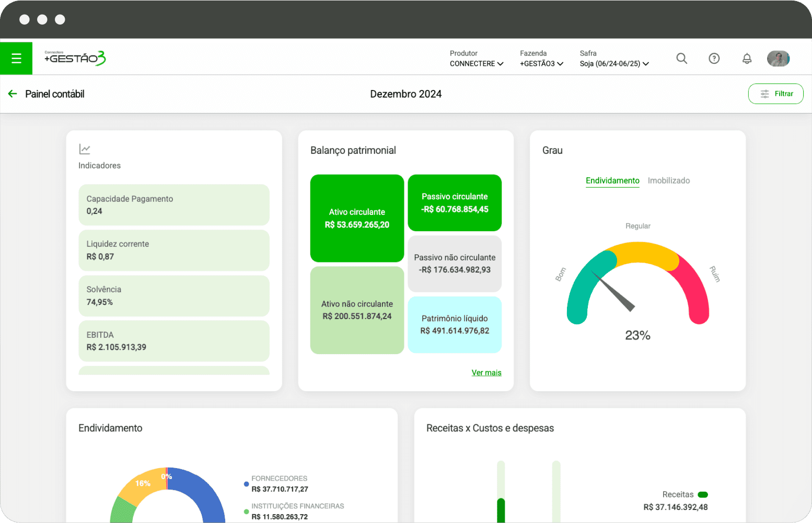Image resolution: width=812 pixels, height=523 pixels.
Task: Open help via question mark icon
Action: point(714,58)
